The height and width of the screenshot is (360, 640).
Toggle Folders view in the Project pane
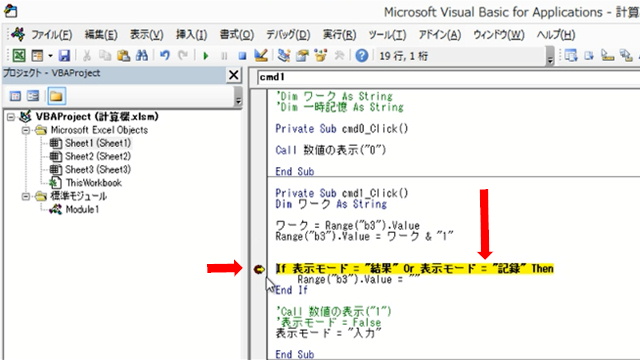coord(56,96)
